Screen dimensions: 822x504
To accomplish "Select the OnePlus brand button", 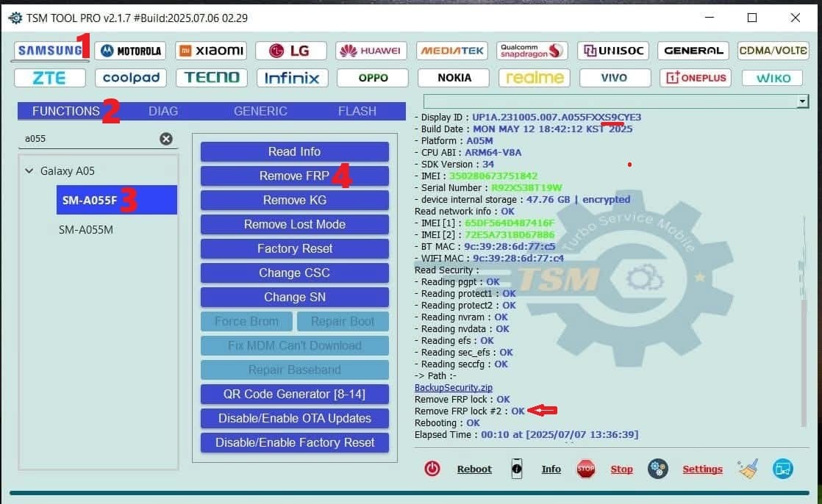I will pos(695,78).
